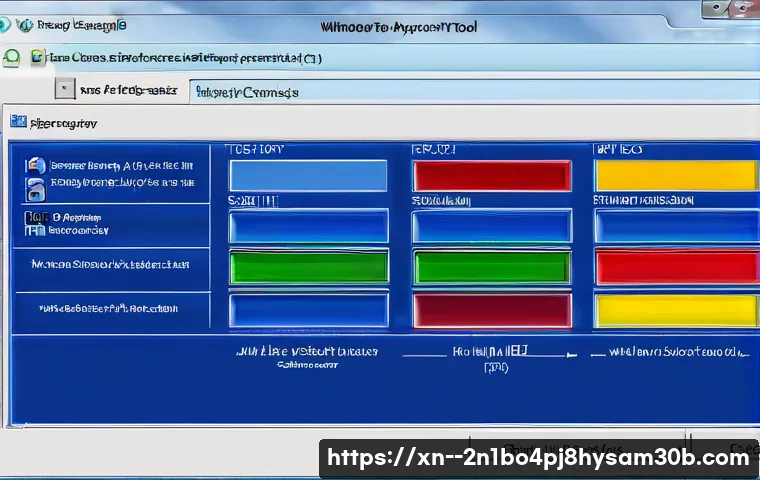This screenshot has width=760, height=480.
Task: Click the right column's top header label
Action: click(x=618, y=149)
